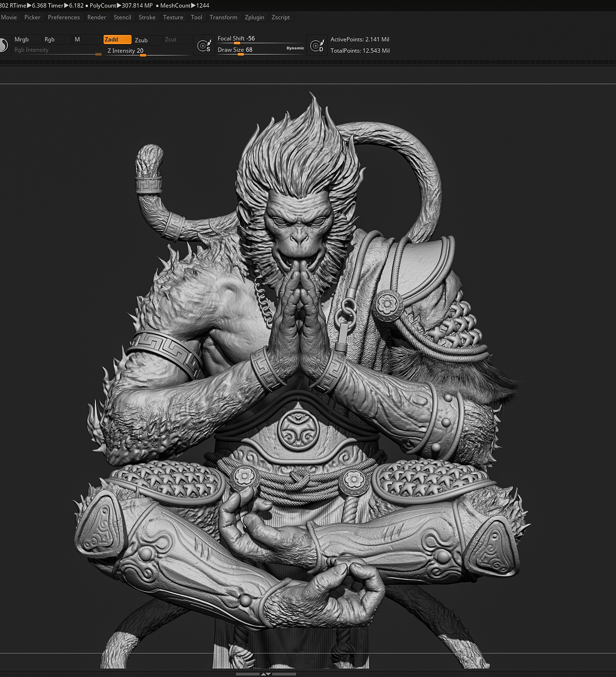Adjust the Z Intensity 20 slider
The height and width of the screenshot is (677, 616).
147,51
